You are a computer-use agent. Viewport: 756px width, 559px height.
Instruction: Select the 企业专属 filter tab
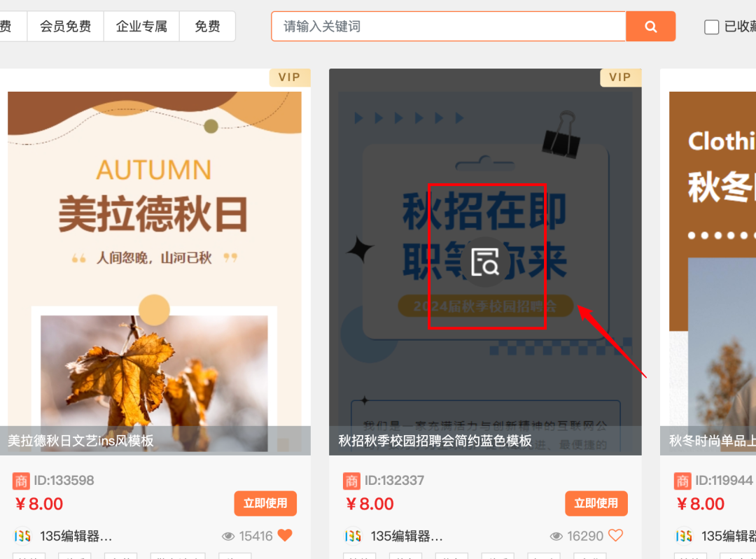pyautogui.click(x=141, y=27)
